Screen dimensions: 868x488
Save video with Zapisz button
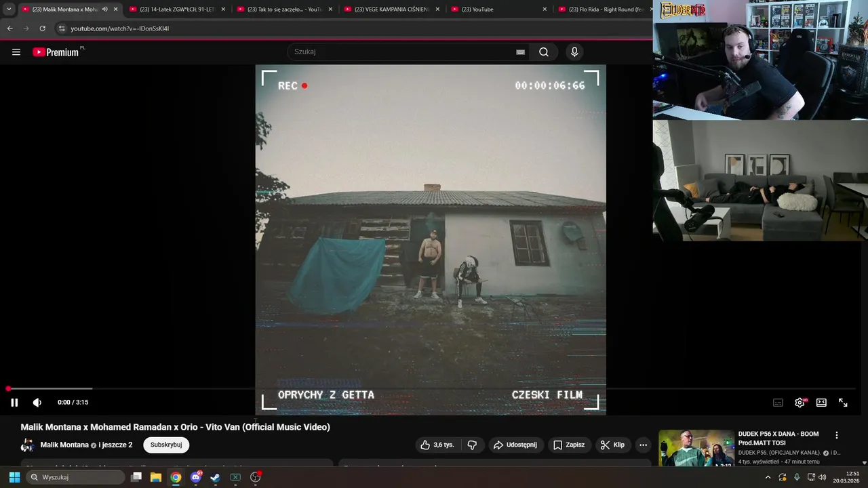[568, 445]
